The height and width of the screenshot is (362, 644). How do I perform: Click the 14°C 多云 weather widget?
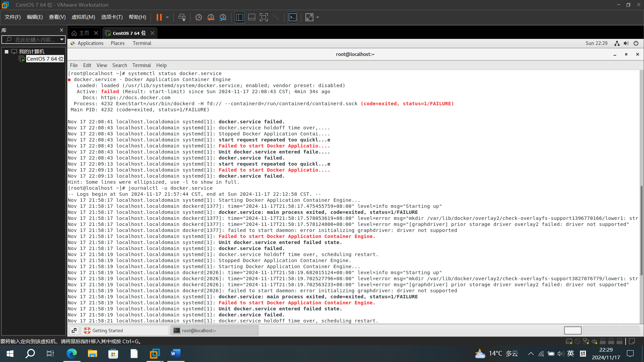coord(496,354)
